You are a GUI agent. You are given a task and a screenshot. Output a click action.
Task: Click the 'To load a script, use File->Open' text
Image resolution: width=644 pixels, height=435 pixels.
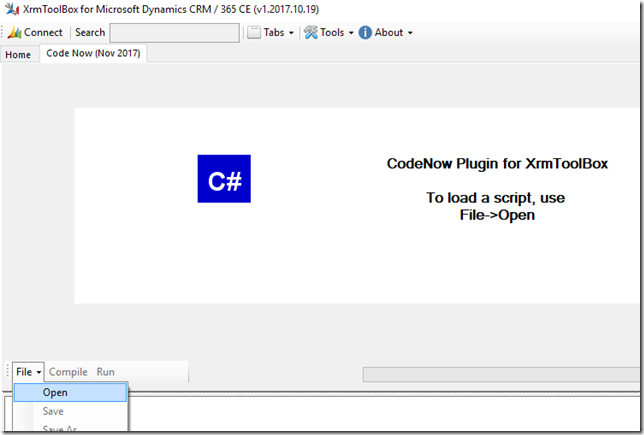(x=496, y=206)
